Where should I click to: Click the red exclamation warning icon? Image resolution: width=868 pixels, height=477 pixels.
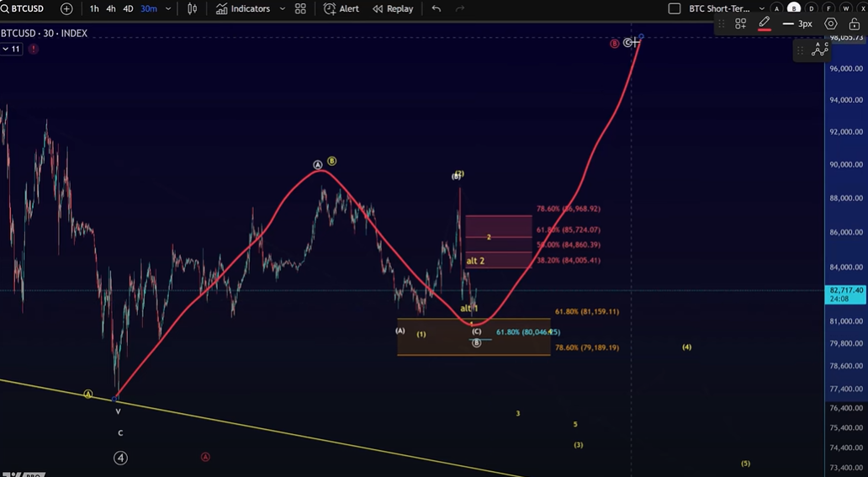33,49
